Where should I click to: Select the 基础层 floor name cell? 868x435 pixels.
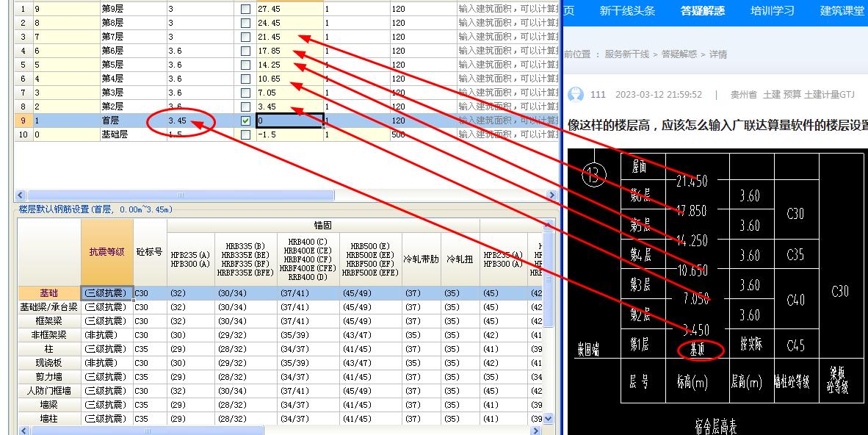[133, 134]
